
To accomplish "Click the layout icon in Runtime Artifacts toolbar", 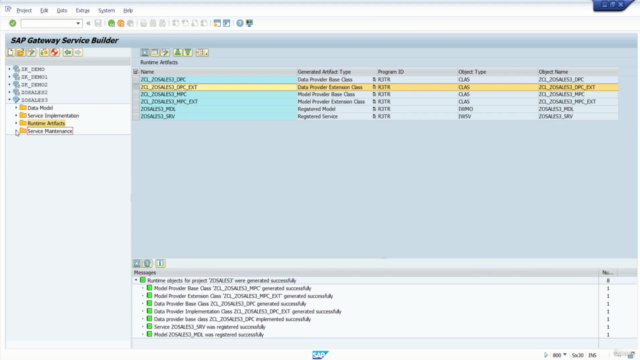I will click(x=202, y=52).
